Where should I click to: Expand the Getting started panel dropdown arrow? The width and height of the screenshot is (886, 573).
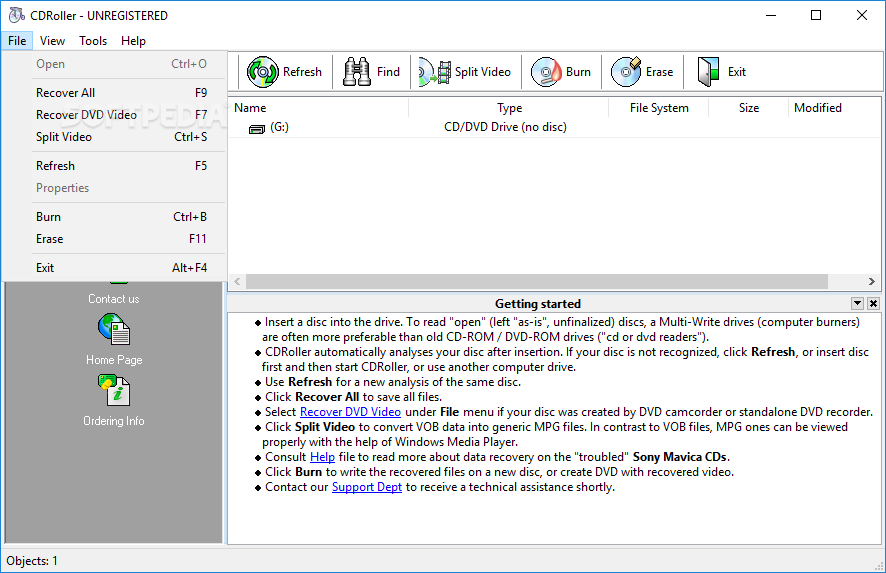857,303
